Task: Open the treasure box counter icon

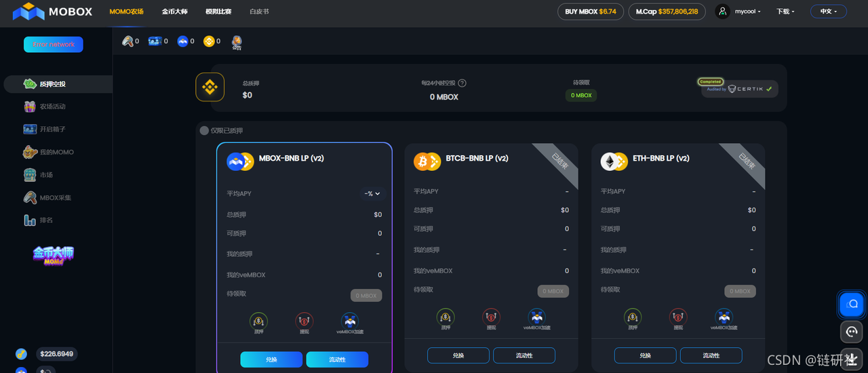Action: [155, 41]
